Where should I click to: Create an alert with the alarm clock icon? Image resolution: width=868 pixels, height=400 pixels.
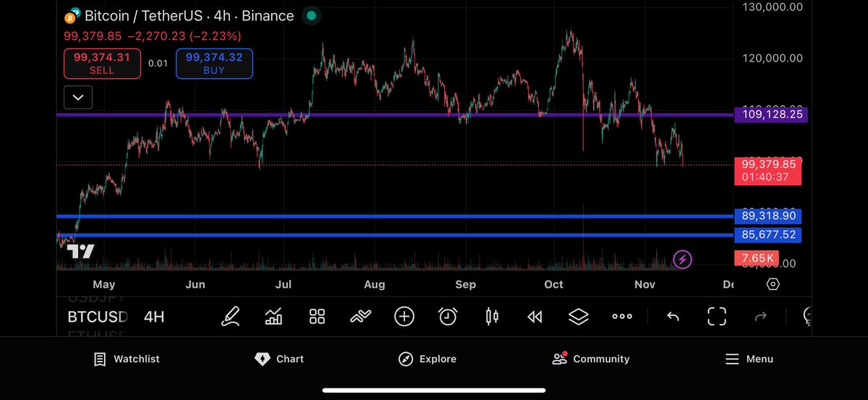(448, 316)
